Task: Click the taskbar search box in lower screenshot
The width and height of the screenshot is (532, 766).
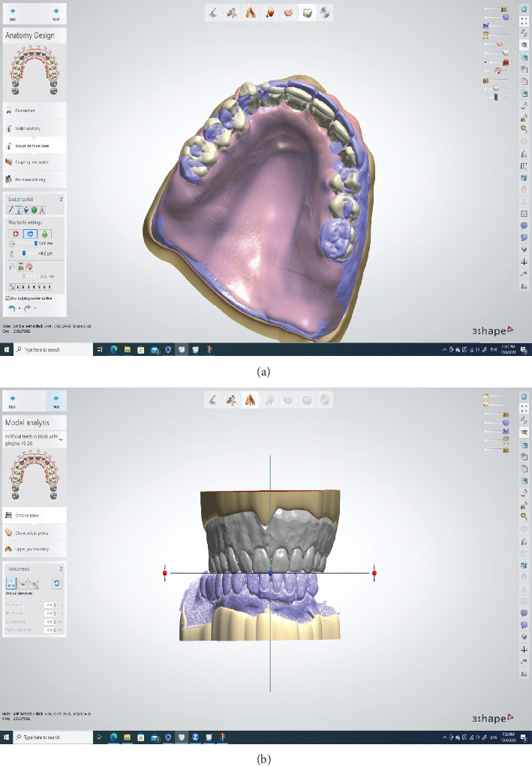Action: point(53,737)
